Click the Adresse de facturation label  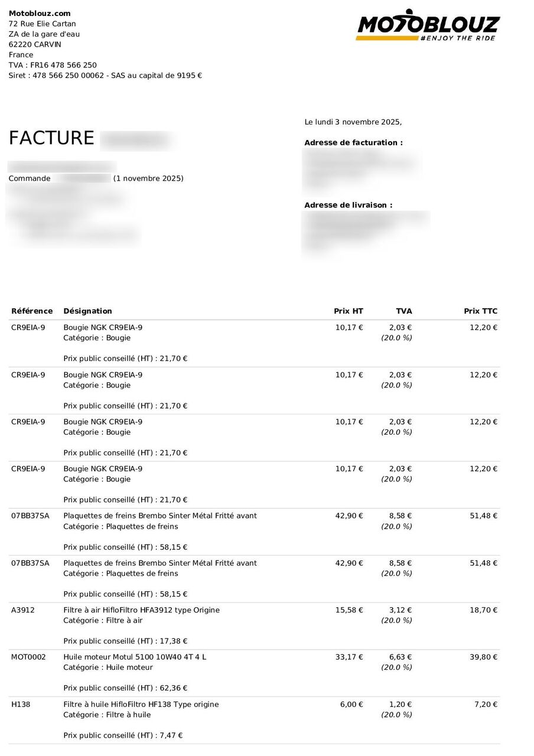point(353,143)
